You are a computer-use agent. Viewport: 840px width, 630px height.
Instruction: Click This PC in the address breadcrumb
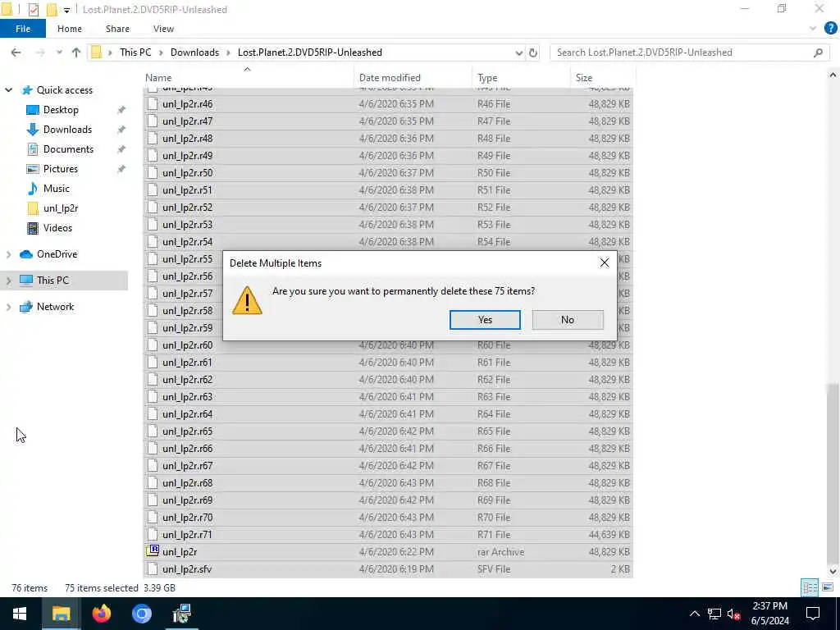135,52
